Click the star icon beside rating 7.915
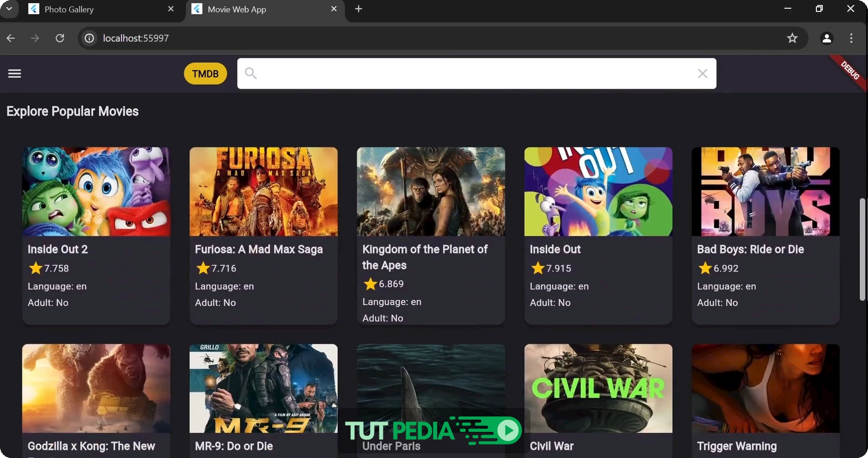868x458 pixels. click(x=538, y=268)
